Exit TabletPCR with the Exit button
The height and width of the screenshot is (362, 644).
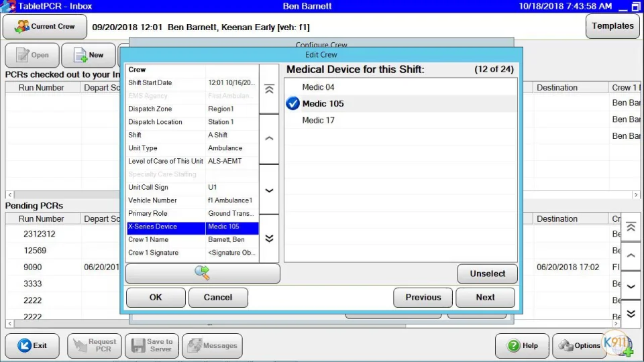click(32, 346)
